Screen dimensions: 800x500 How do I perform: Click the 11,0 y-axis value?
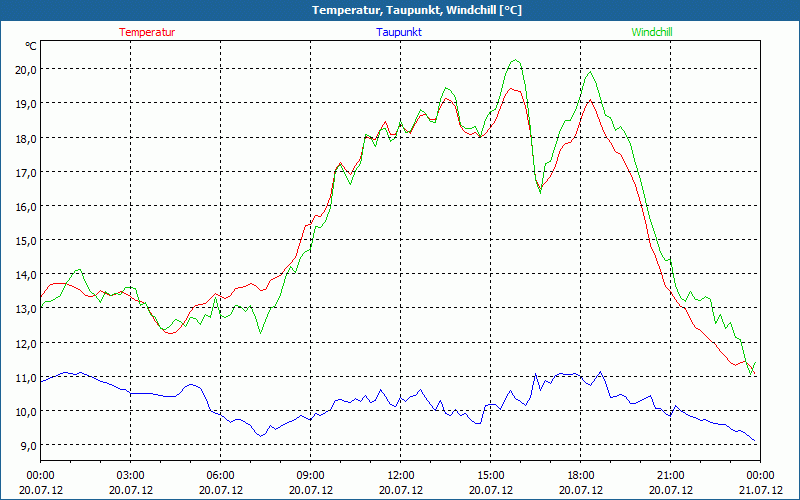coord(26,378)
